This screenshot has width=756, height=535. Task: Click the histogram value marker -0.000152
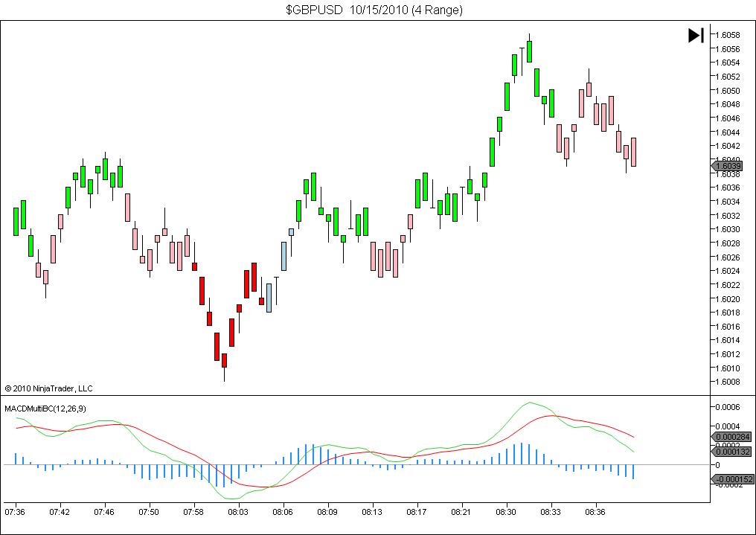pyautogui.click(x=732, y=479)
